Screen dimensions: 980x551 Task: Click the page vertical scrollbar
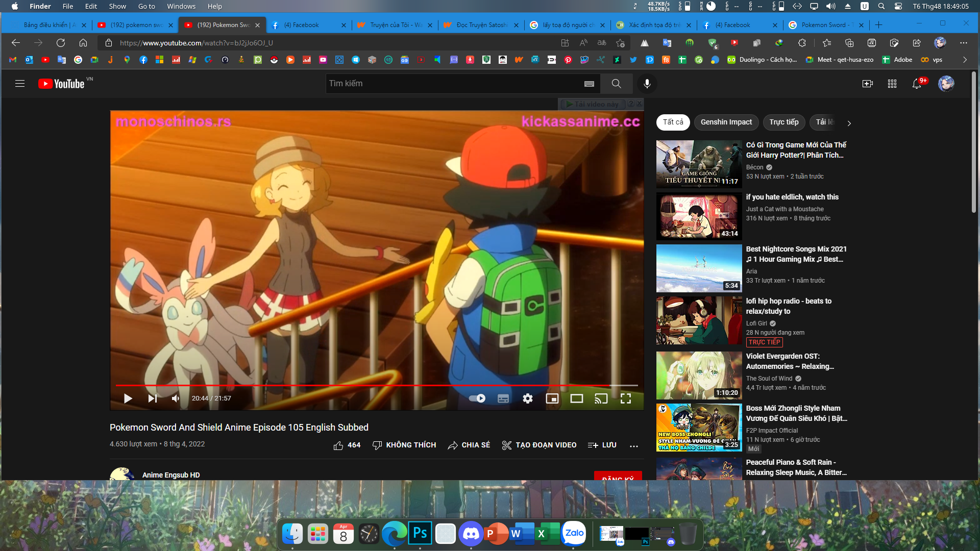click(973, 143)
